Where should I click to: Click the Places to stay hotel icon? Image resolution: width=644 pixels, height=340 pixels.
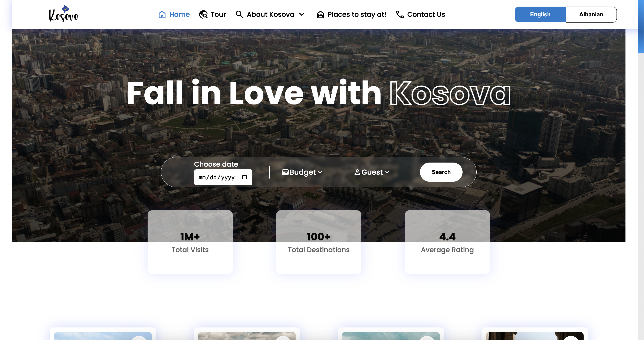pyautogui.click(x=320, y=14)
